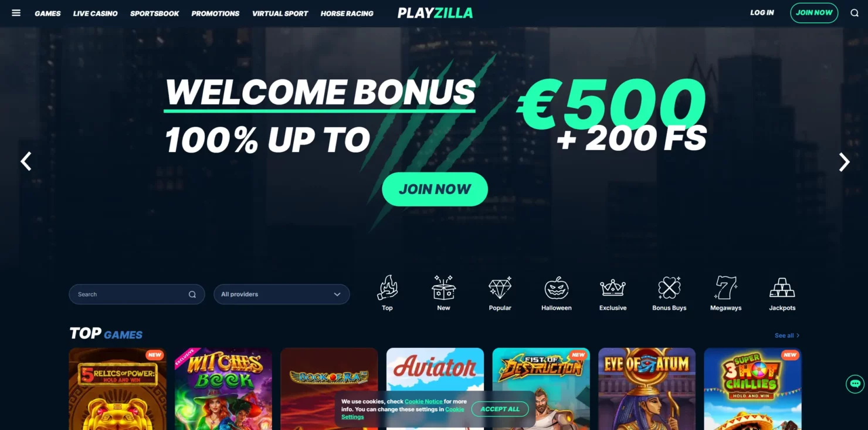The height and width of the screenshot is (430, 868).
Task: Select the Halloween pumpkin category icon
Action: (x=557, y=288)
